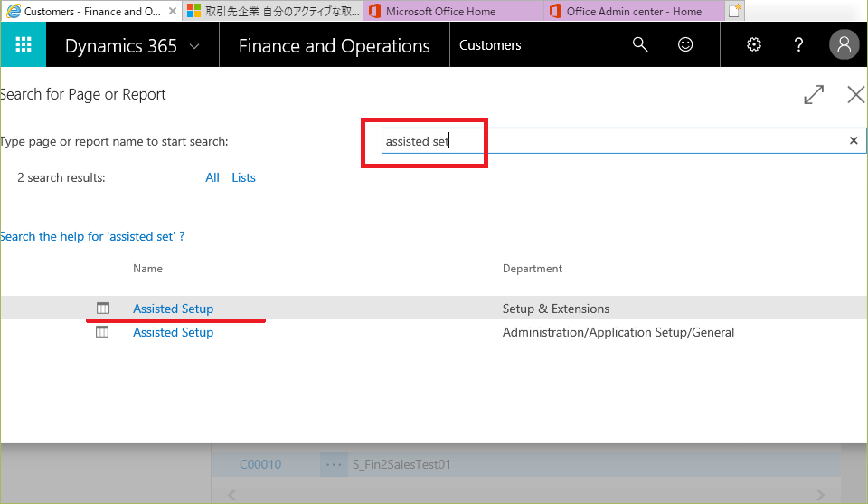Open Assisted Setup under Administration/Application Setup/General
This screenshot has width=868, height=504.
pyautogui.click(x=174, y=332)
